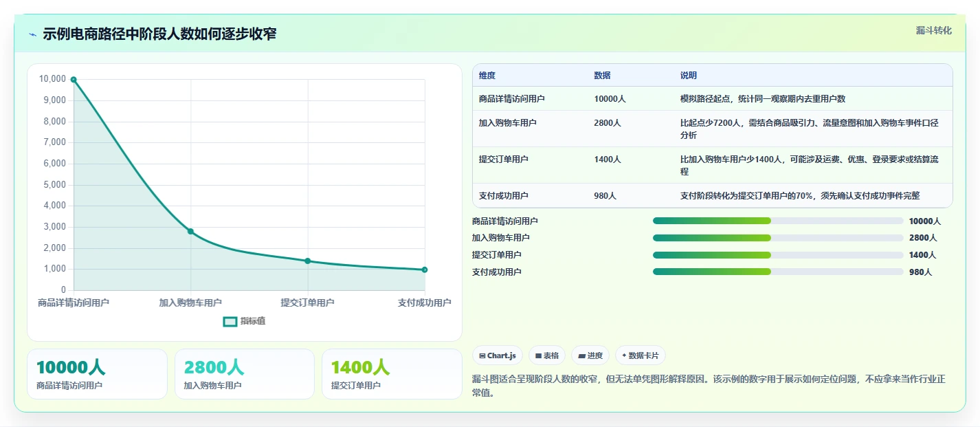
Task: Click chart data point for 提交订单用户
Action: (x=308, y=261)
